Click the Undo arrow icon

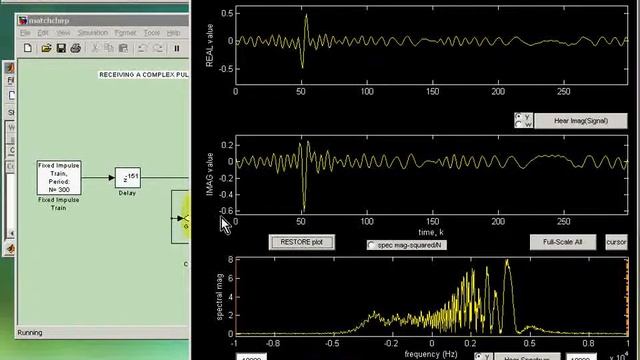coord(142,48)
